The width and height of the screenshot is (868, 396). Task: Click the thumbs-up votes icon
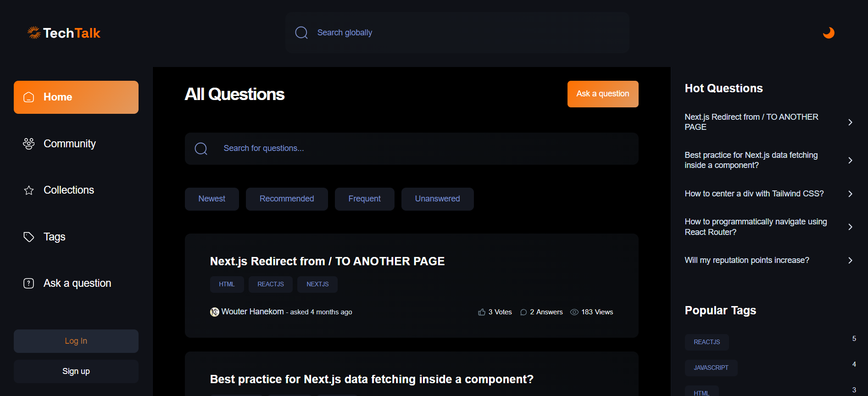click(481, 312)
